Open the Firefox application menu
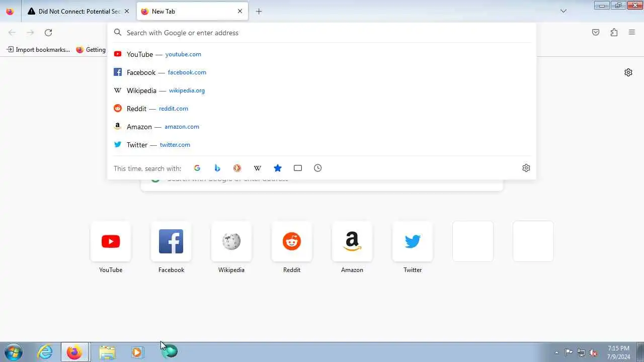 tap(632, 33)
